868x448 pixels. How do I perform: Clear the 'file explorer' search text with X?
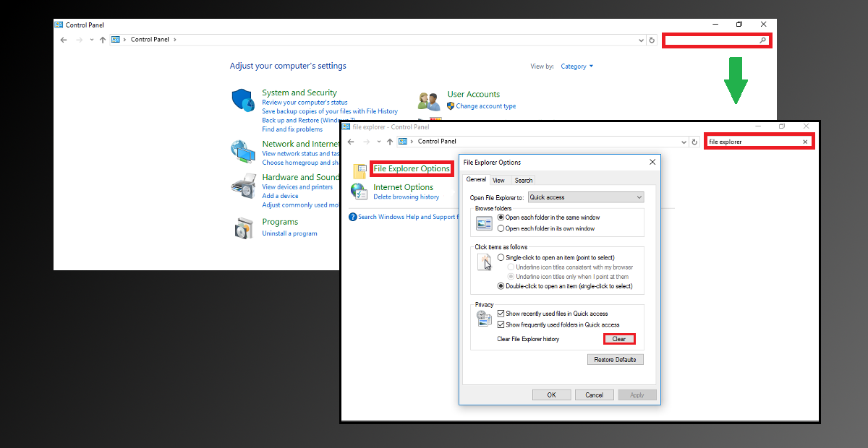tap(805, 142)
